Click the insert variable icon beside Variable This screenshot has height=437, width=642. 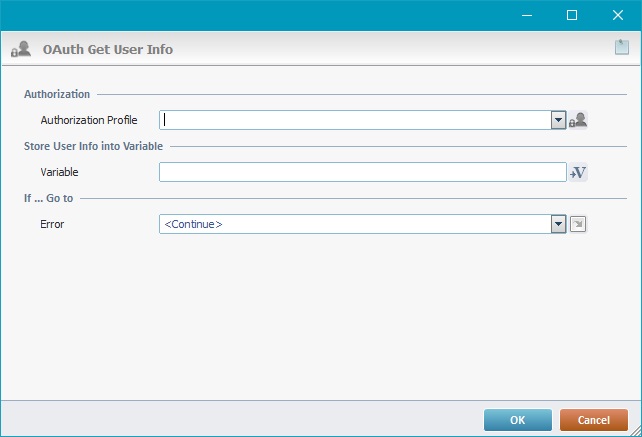(578, 172)
